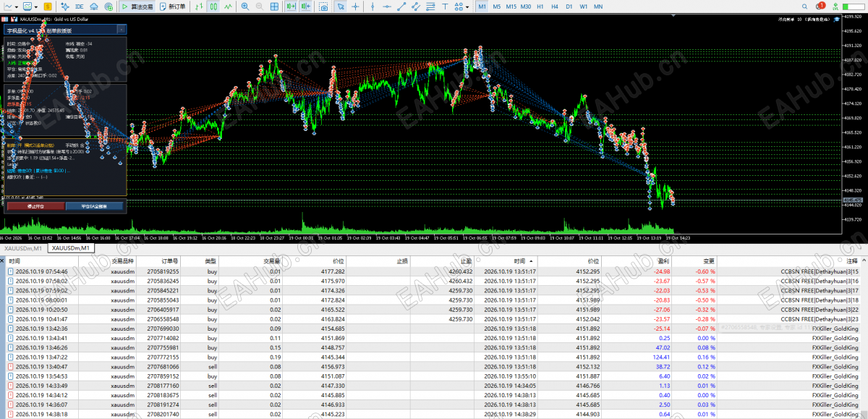868x419 pixels.
Task: Click the 平仓EA全部单 blue button
Action: click(x=95, y=206)
